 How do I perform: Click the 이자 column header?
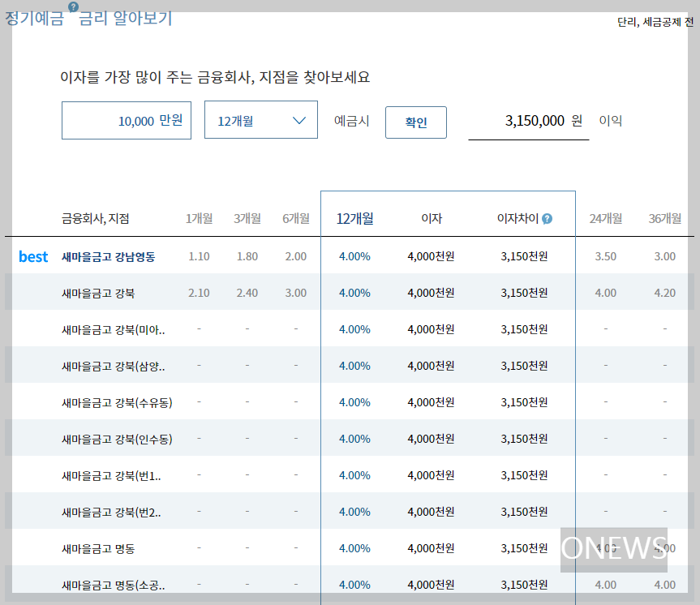[x=432, y=219]
